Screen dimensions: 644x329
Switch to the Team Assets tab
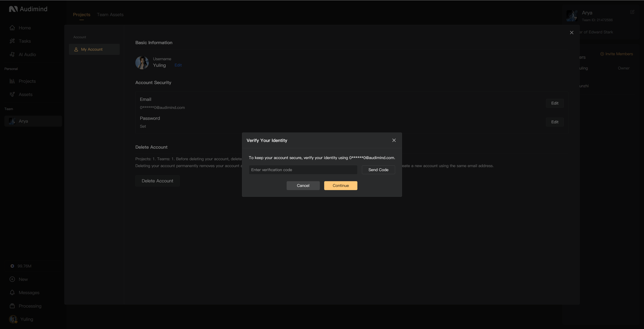click(110, 15)
